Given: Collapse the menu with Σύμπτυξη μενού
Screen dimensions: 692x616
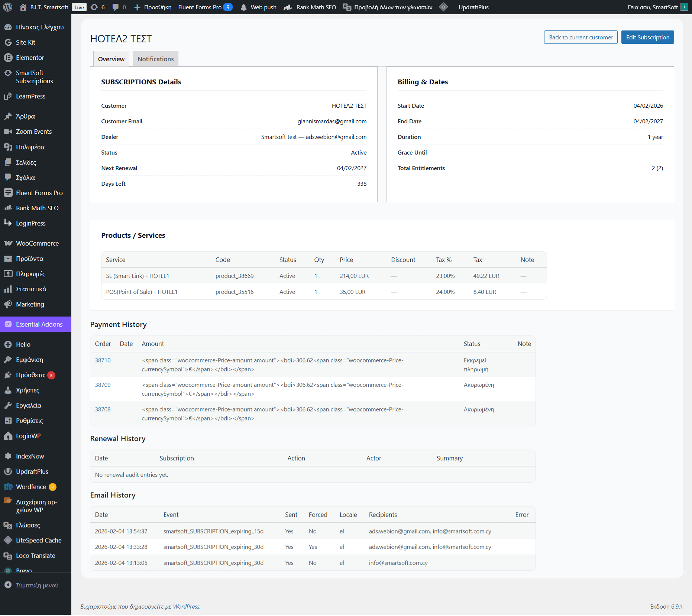Looking at the screenshot, I should [37, 585].
